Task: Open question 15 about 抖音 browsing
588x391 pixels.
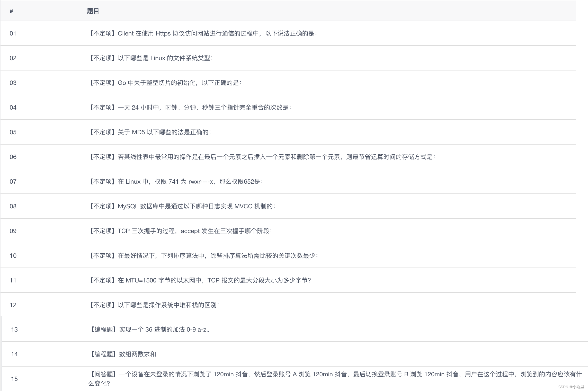Action: 335,375
